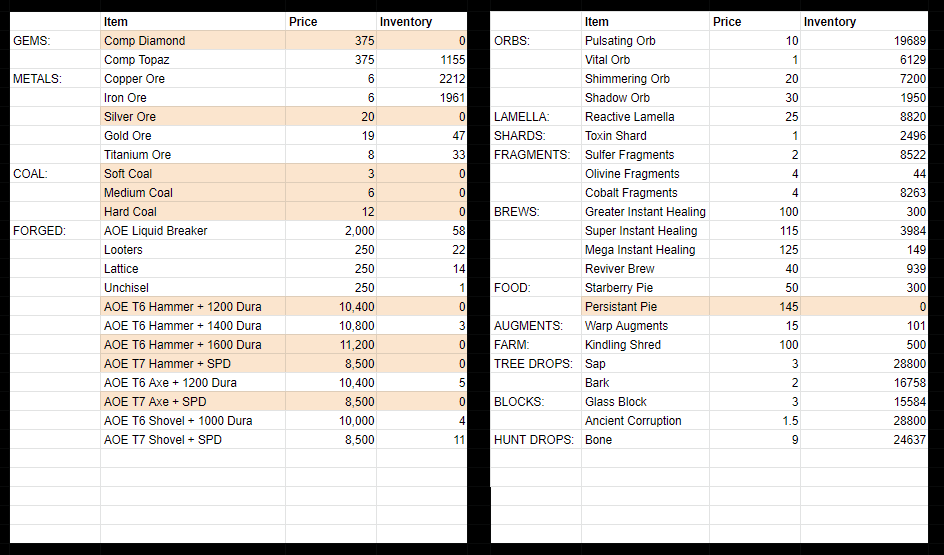Select the Comp Diamond item cell

pyautogui.click(x=193, y=41)
